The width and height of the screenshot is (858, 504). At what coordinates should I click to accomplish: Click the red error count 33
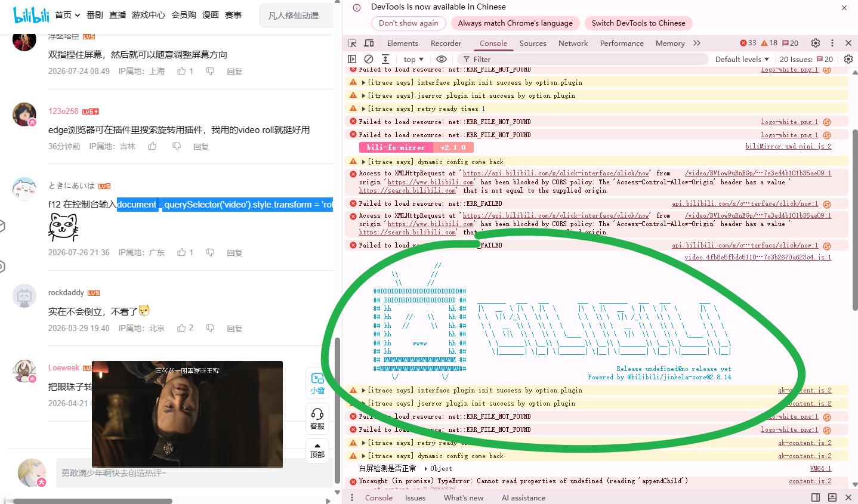click(748, 43)
